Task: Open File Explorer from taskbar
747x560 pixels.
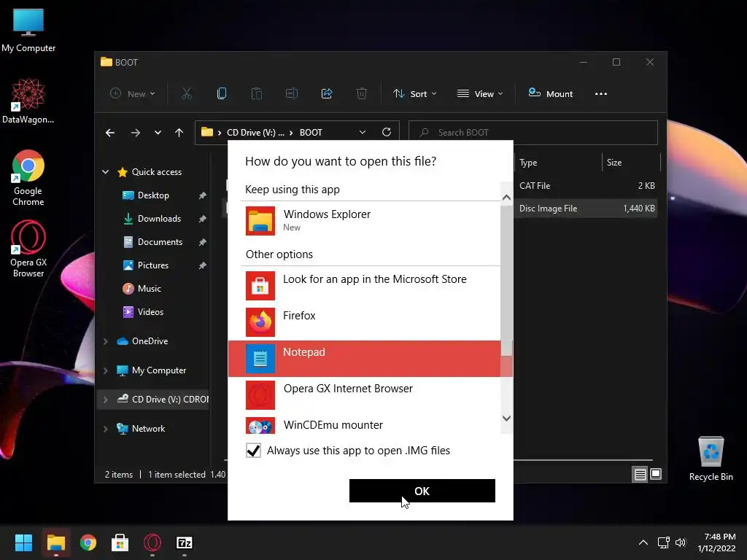Action: [x=55, y=542]
